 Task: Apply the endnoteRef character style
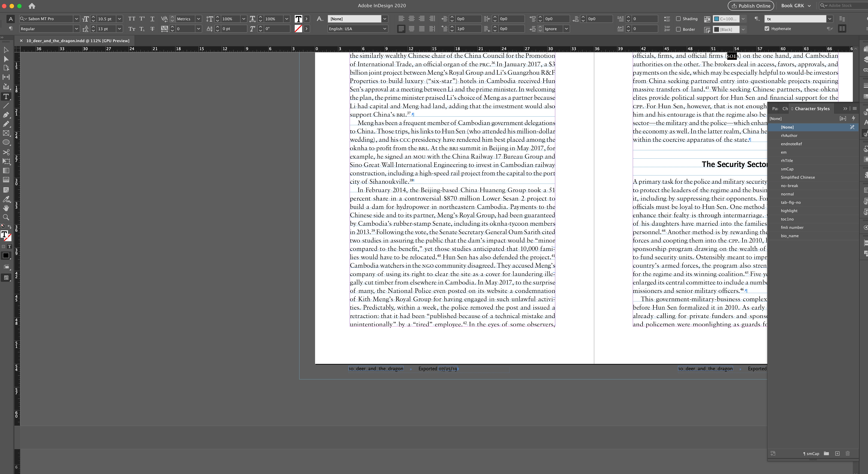(791, 144)
